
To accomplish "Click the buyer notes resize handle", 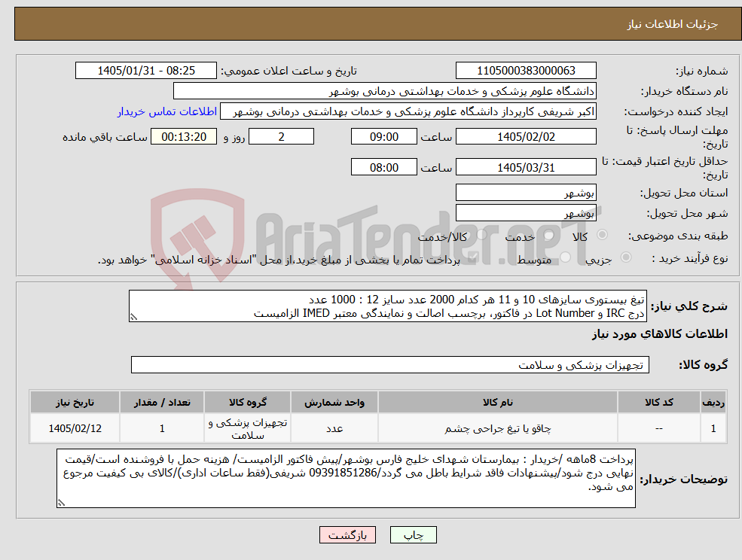I will 61,504.
